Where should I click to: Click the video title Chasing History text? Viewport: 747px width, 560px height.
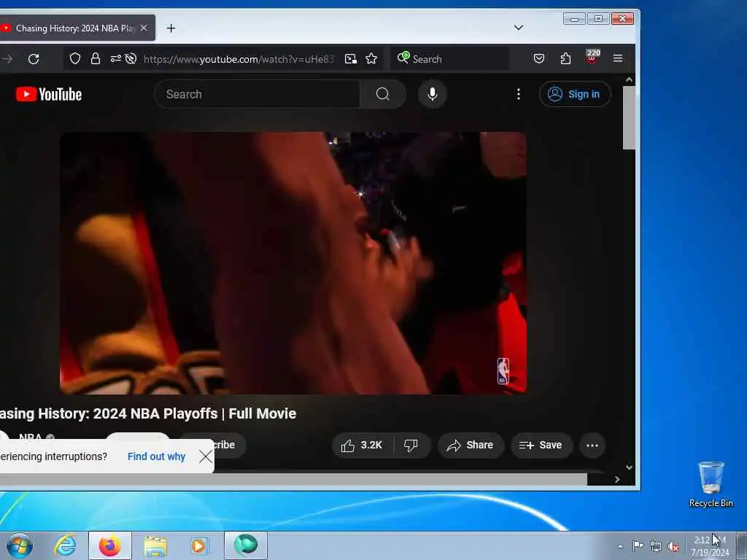point(147,413)
